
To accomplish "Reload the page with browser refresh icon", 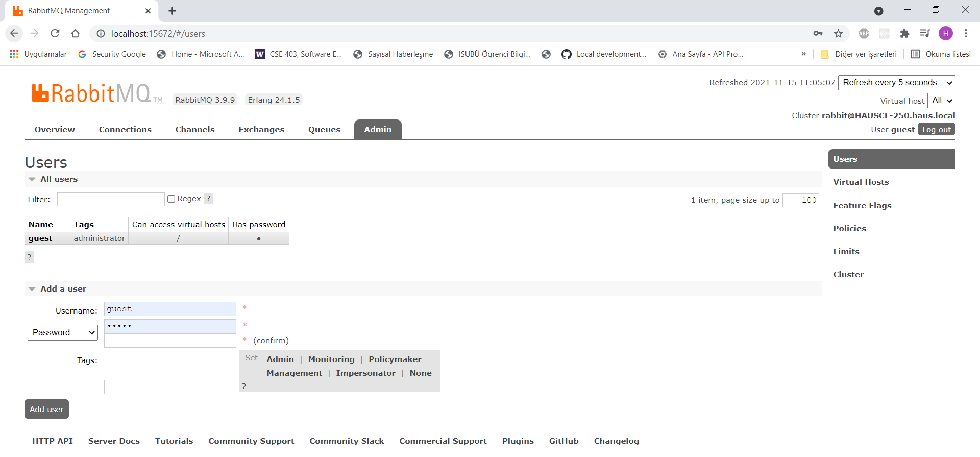I will pyautogui.click(x=55, y=34).
